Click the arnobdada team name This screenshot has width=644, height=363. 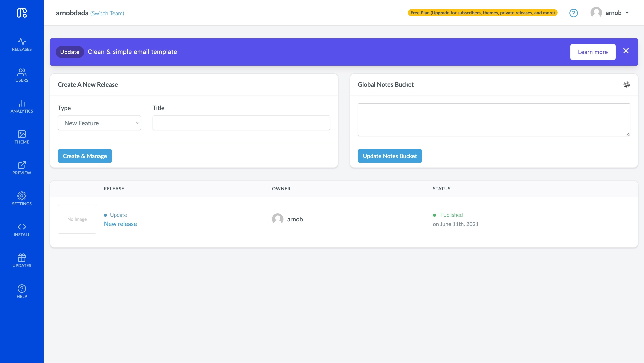[72, 13]
